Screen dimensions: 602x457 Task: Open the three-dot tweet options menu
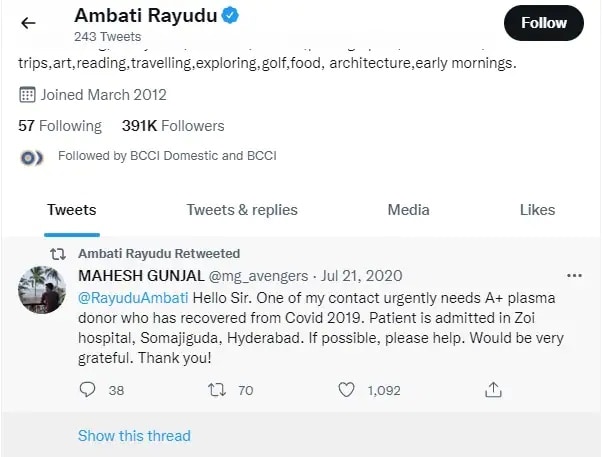click(574, 275)
